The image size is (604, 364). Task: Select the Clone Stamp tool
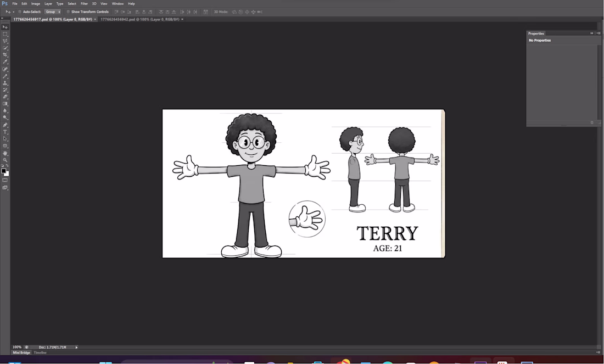point(5,83)
